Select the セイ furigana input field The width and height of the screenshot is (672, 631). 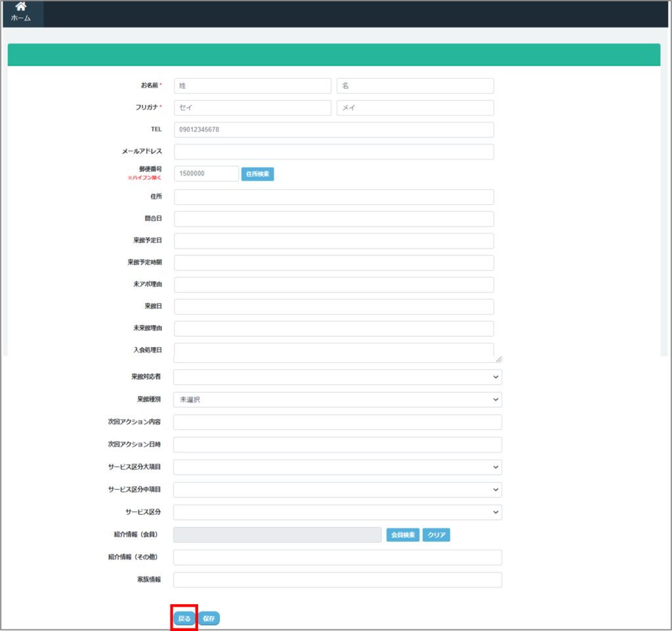(253, 108)
